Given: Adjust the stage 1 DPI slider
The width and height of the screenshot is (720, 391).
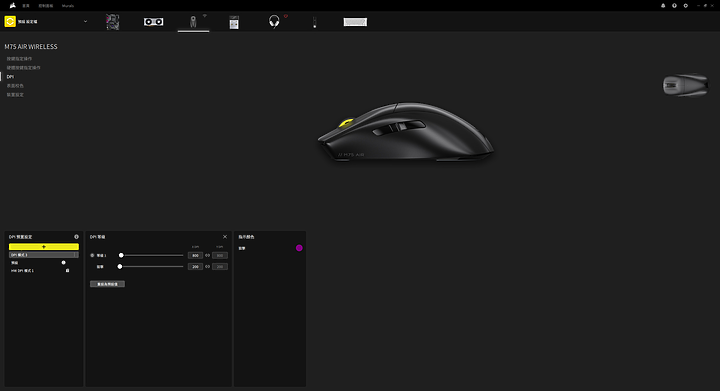Looking at the screenshot, I should point(151,255).
